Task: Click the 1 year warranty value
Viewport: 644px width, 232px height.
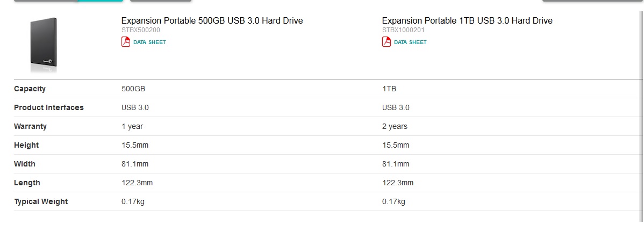Action: 132,126
